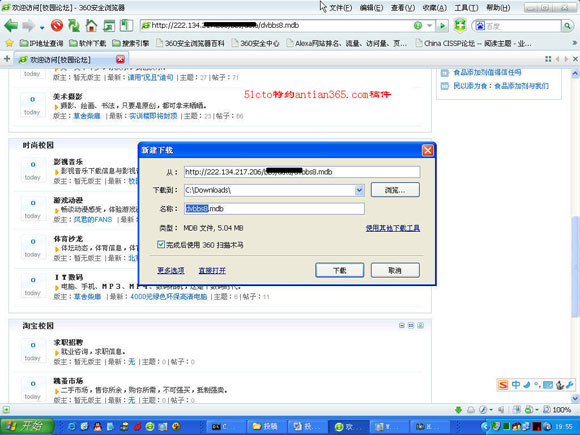The width and height of the screenshot is (580, 435).
Task: Click the Baidu search magnifier icon
Action: click(567, 26)
